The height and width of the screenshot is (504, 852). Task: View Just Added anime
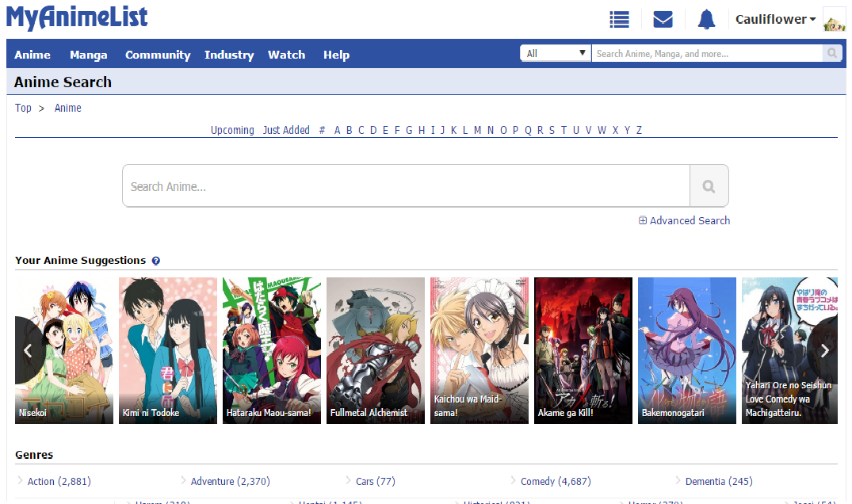(286, 130)
